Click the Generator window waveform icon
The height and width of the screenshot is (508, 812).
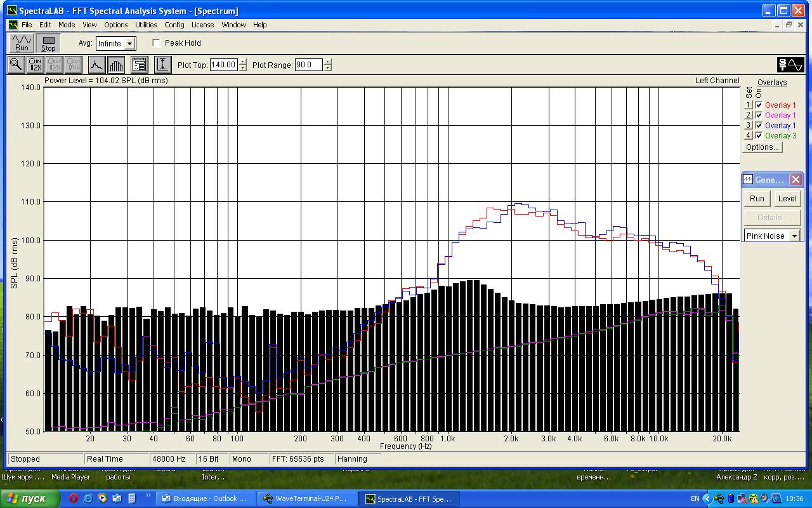(x=748, y=180)
